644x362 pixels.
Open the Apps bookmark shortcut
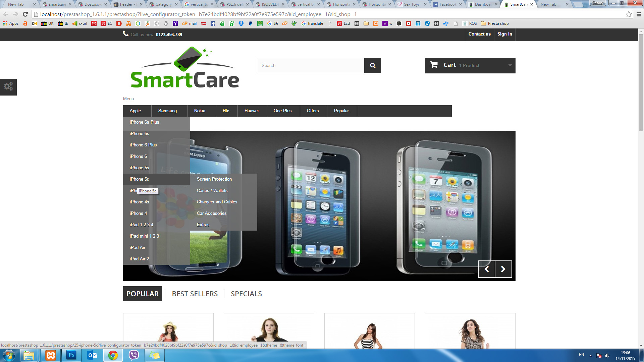(x=10, y=23)
